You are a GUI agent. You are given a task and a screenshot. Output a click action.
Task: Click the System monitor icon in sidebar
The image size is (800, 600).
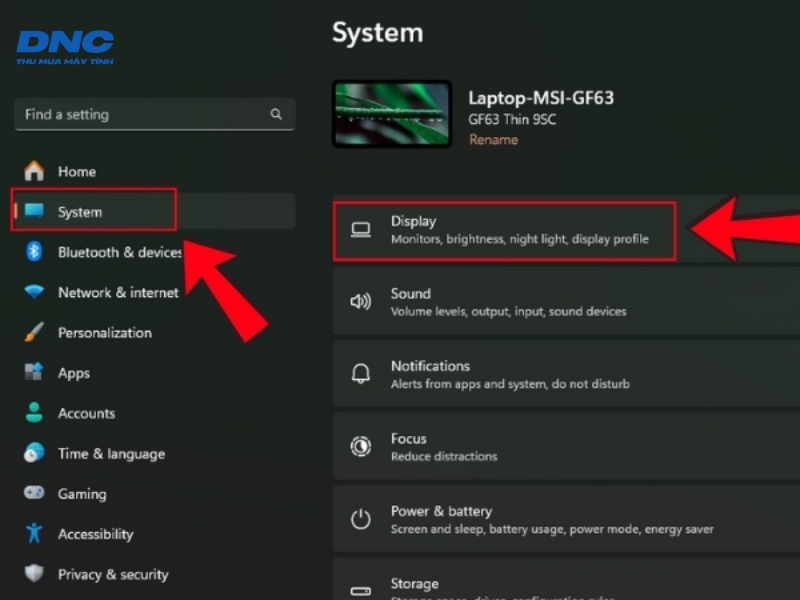(34, 210)
